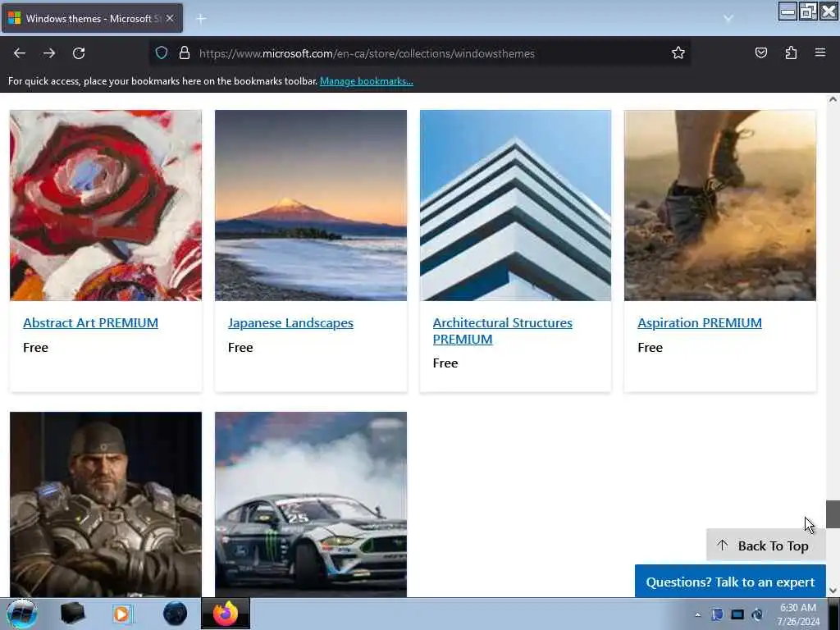Close the Windows themes tab
The image size is (840, 630).
point(170,18)
